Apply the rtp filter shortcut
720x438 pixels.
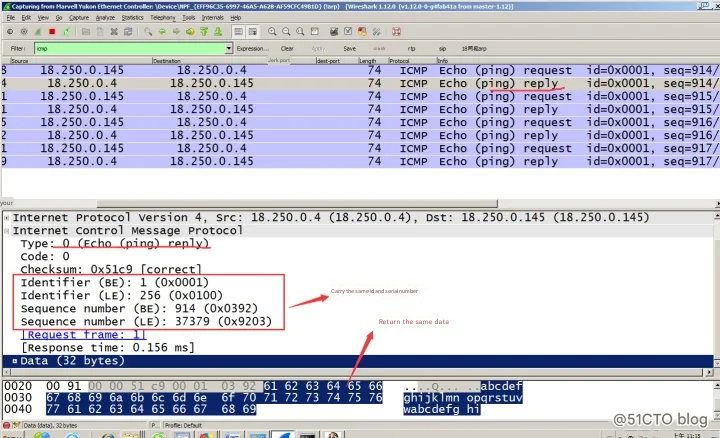(x=411, y=48)
